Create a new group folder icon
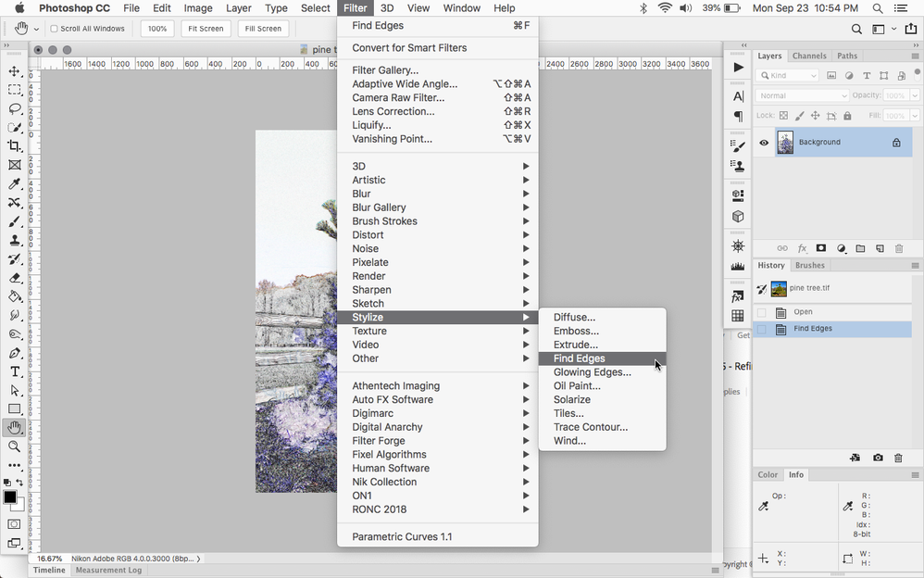The height and width of the screenshot is (578, 924). tap(860, 248)
